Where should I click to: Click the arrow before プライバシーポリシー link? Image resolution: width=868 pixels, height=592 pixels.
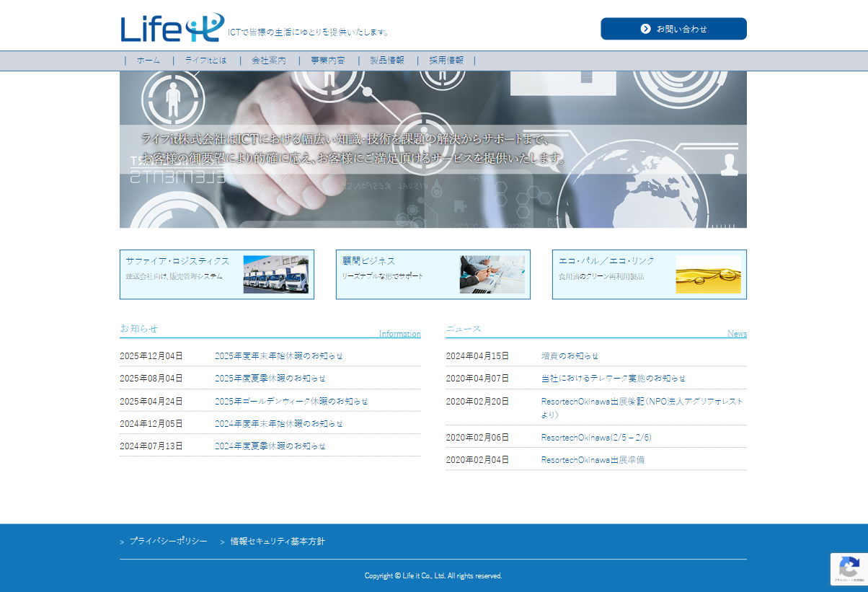pos(122,540)
